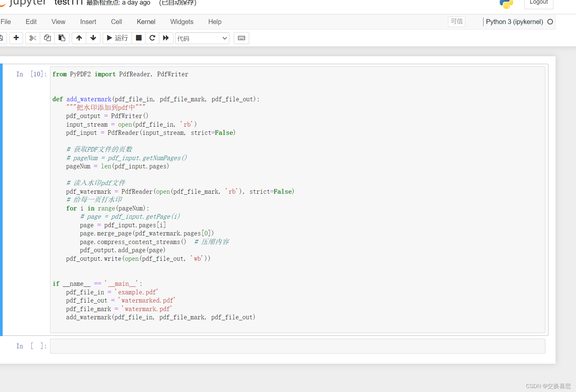Click the 'pdf_file_in = 'example.pdf'' line

point(112,292)
